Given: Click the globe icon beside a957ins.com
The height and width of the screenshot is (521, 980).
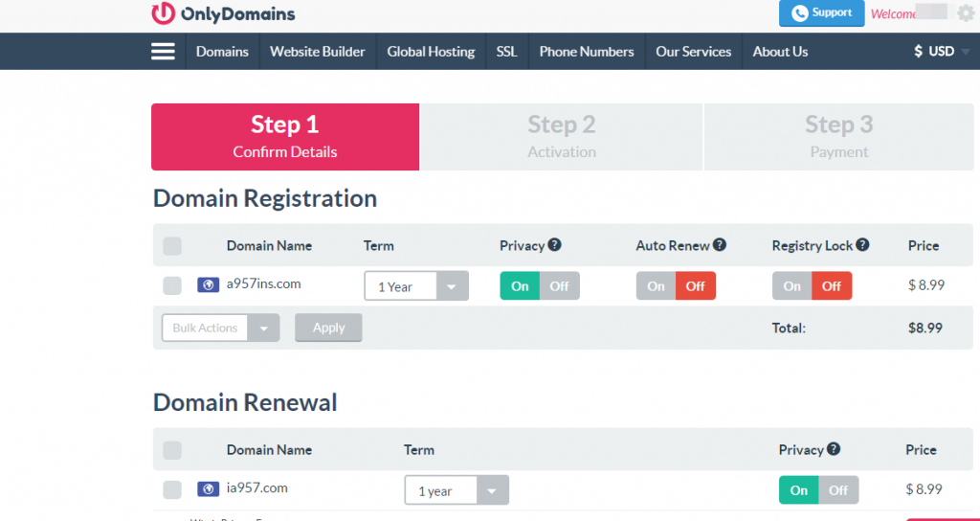Looking at the screenshot, I should pyautogui.click(x=208, y=284).
